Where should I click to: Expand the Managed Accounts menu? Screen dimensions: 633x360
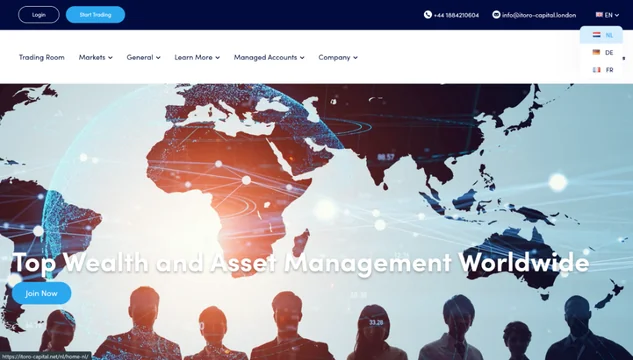[269, 57]
